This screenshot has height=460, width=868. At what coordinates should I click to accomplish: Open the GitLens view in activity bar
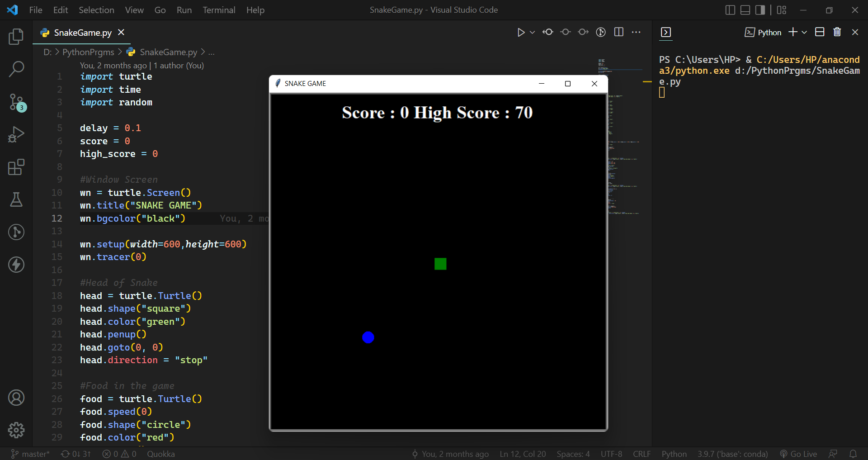tap(16, 232)
